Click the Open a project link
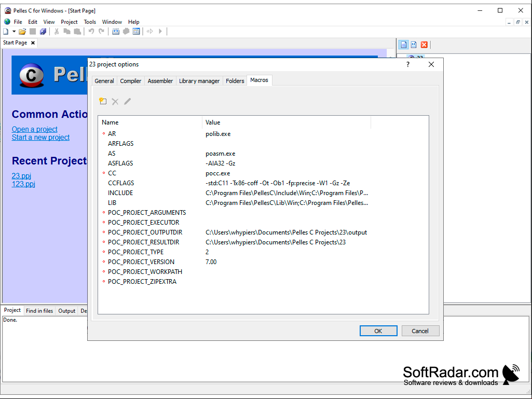This screenshot has height=399, width=532. tap(35, 129)
